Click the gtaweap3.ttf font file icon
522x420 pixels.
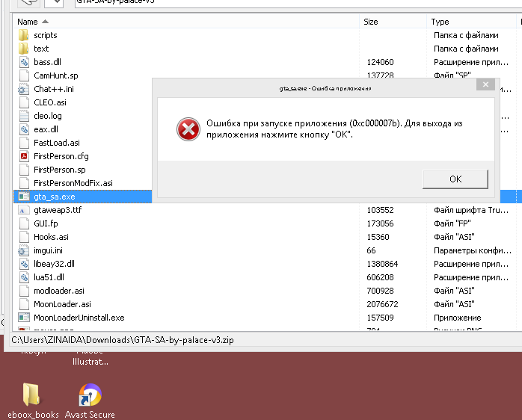(23, 210)
